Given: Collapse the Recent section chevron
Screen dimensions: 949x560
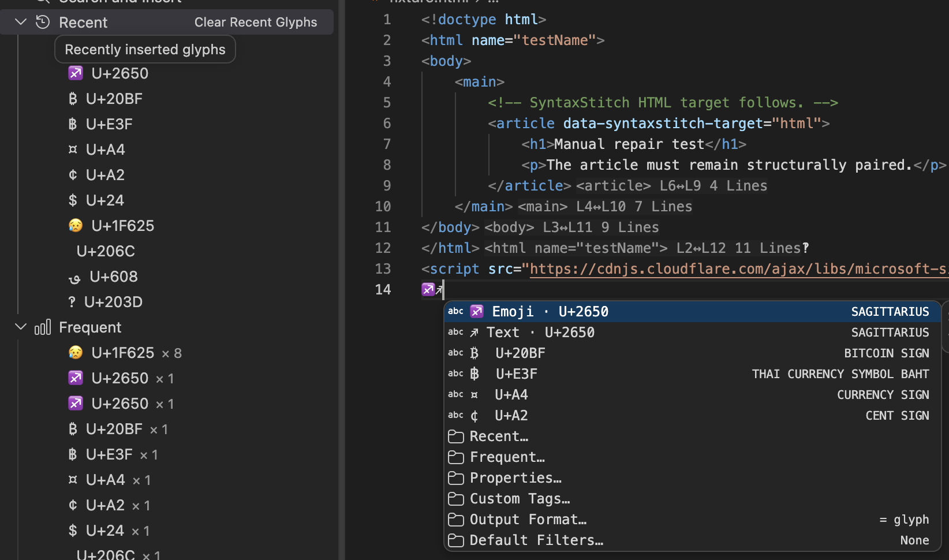Looking at the screenshot, I should [x=21, y=22].
